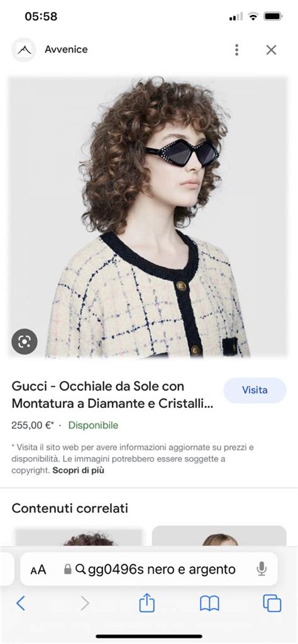
Task: Open the left related content thumbnail
Action: [x=79, y=537]
